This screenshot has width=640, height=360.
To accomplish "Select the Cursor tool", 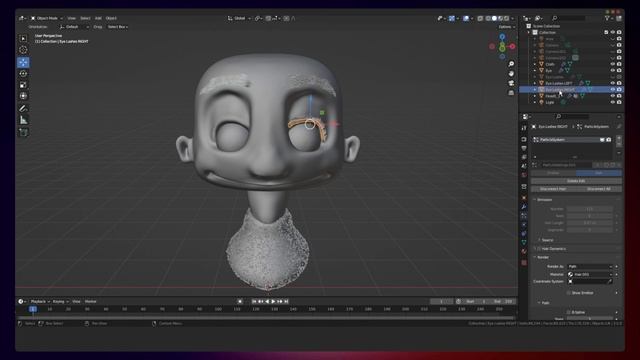I will pos(23,50).
